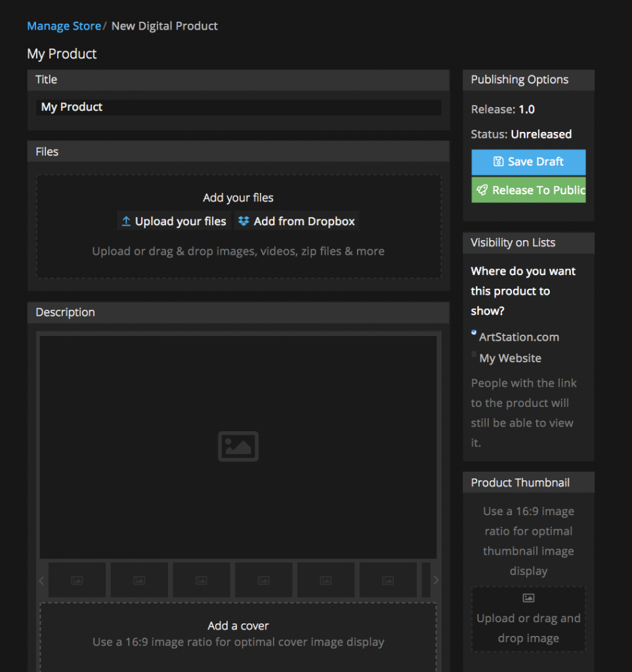Choose Add from Dropbox option
The height and width of the screenshot is (672, 632).
pos(297,221)
